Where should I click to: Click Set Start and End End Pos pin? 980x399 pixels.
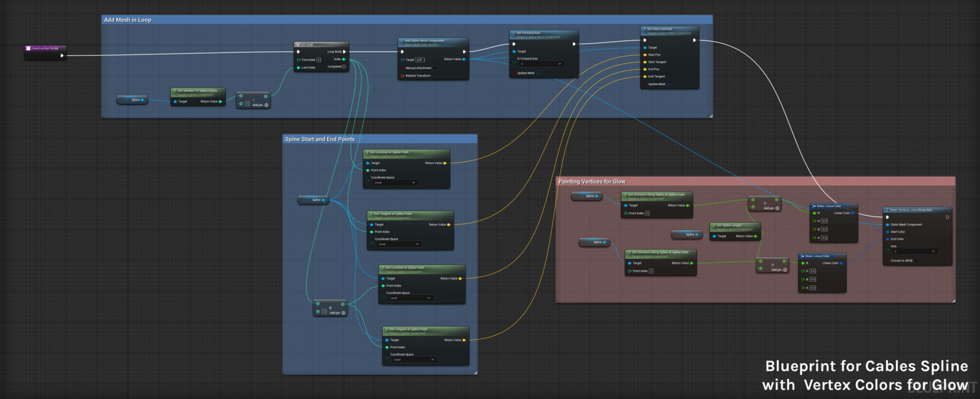click(645, 70)
